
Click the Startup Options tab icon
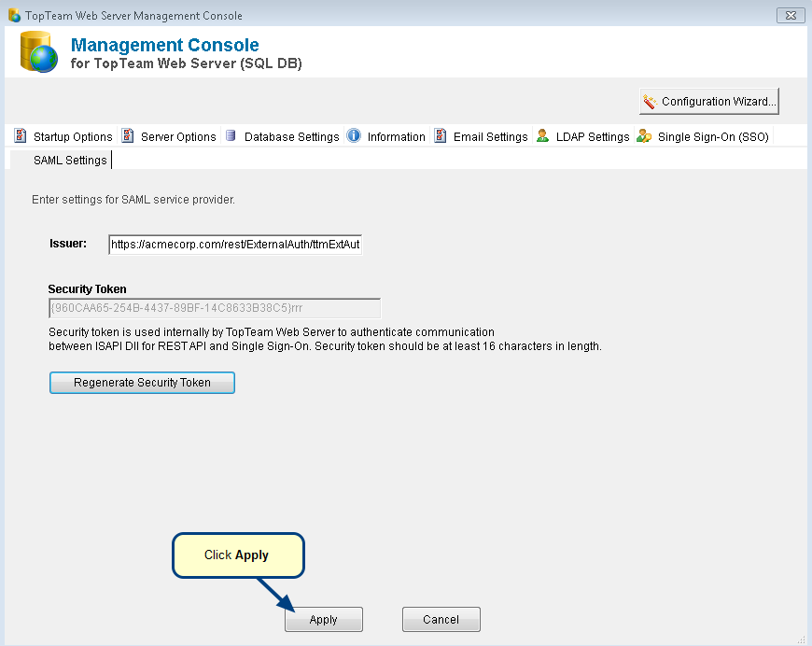click(x=21, y=135)
